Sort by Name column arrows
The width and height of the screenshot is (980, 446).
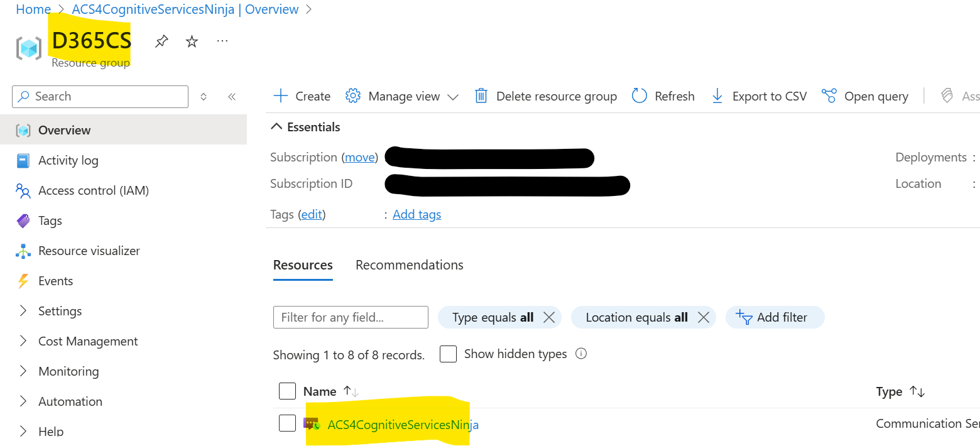[351, 391]
